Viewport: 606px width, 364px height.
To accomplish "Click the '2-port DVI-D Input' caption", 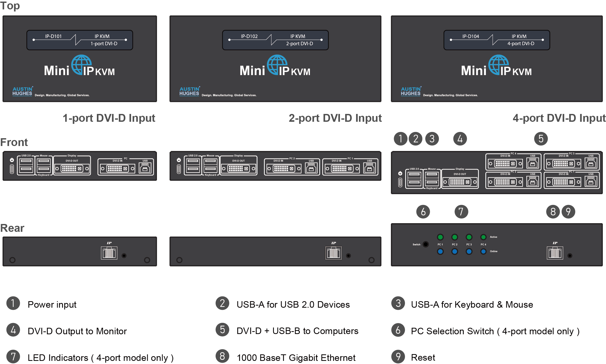I will coord(335,118).
